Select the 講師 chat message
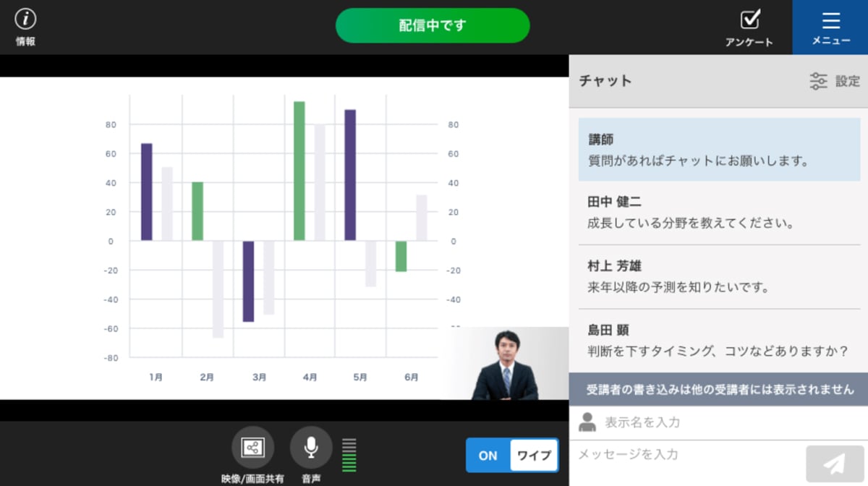The height and width of the screenshot is (486, 868). [x=719, y=150]
